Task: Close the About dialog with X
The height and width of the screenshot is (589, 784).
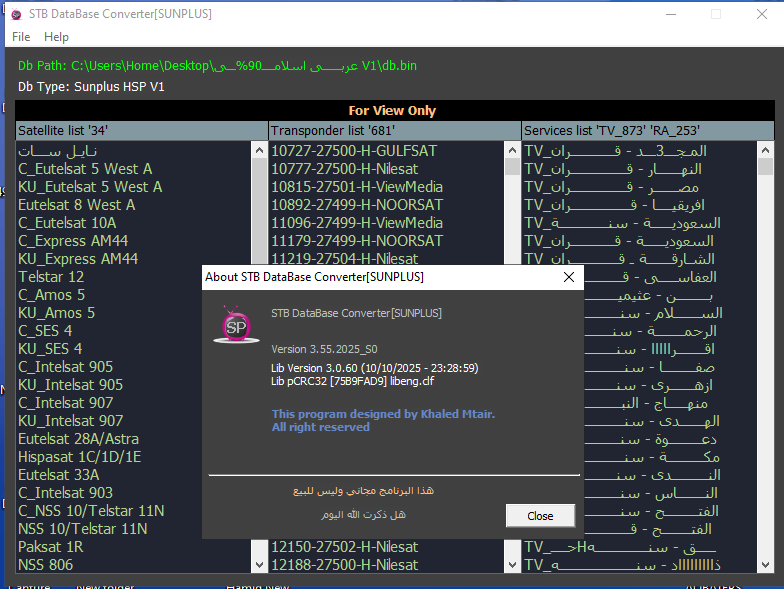Action: coord(568,277)
